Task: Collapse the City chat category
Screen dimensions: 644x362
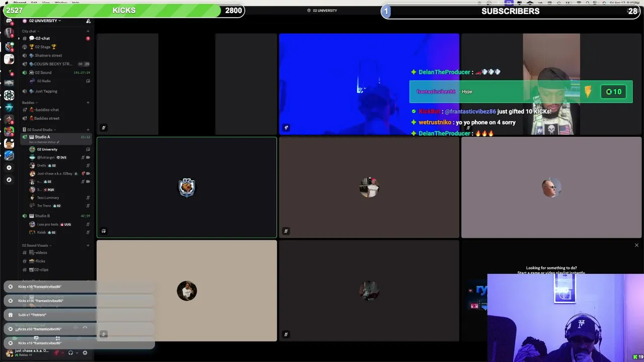Action: click(x=29, y=31)
